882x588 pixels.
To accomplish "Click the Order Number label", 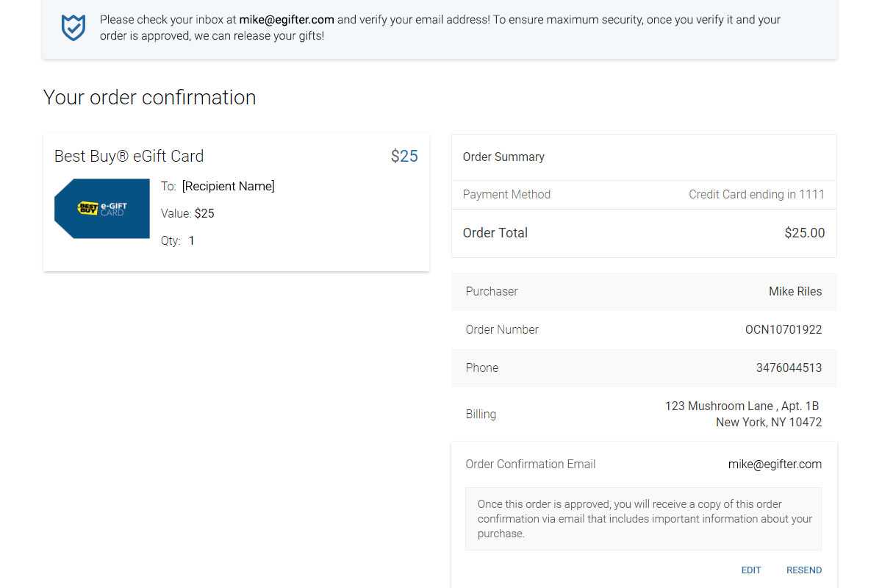I will pyautogui.click(x=502, y=330).
